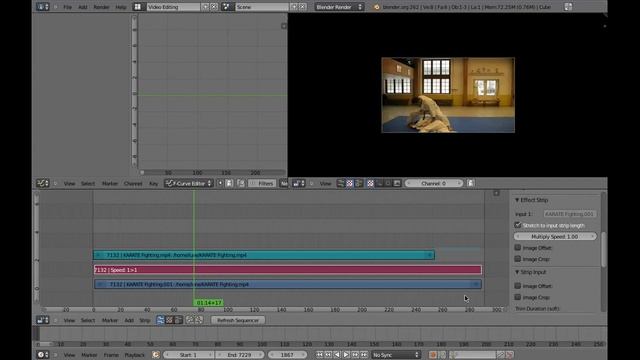Open the No Sync playback dropdown
640x360 pixels.
[x=396, y=355]
